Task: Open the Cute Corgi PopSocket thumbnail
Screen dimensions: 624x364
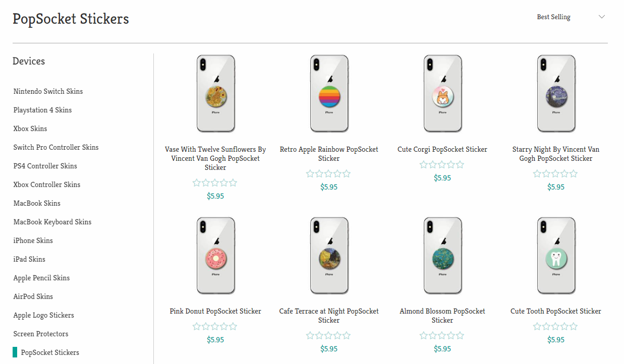Action: coord(442,94)
